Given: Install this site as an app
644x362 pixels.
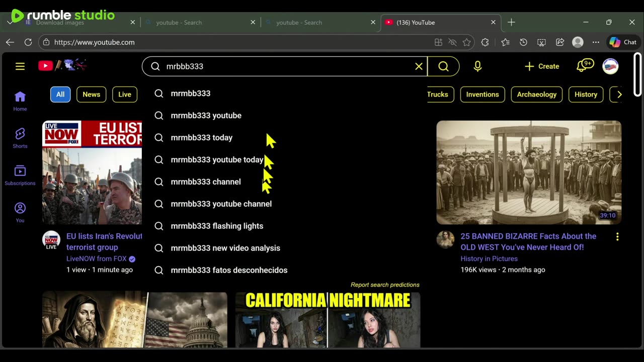Looking at the screenshot, I should point(438,42).
